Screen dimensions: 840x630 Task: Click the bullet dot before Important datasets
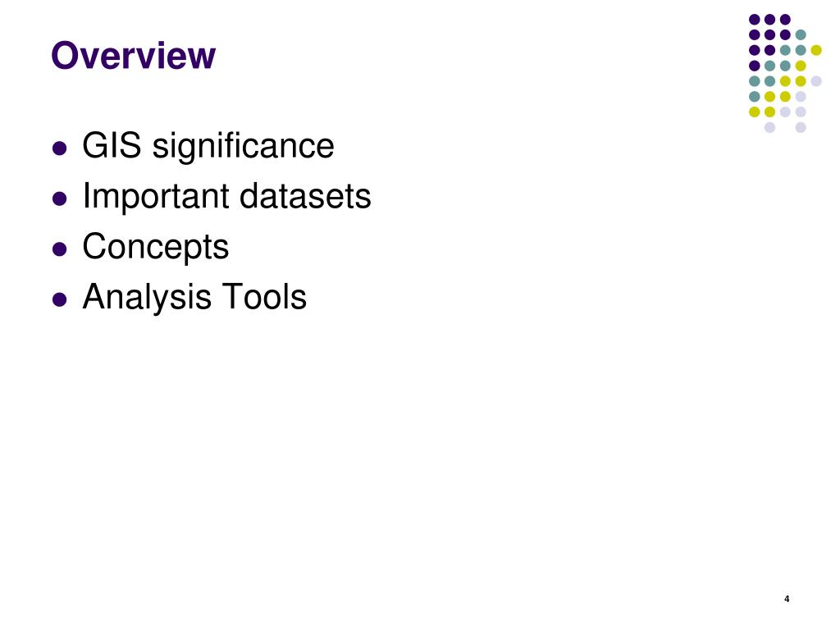click(x=59, y=199)
